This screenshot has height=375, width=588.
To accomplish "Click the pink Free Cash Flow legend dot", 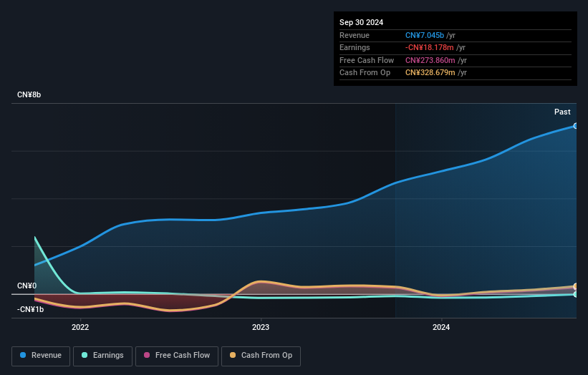I will pos(147,355).
